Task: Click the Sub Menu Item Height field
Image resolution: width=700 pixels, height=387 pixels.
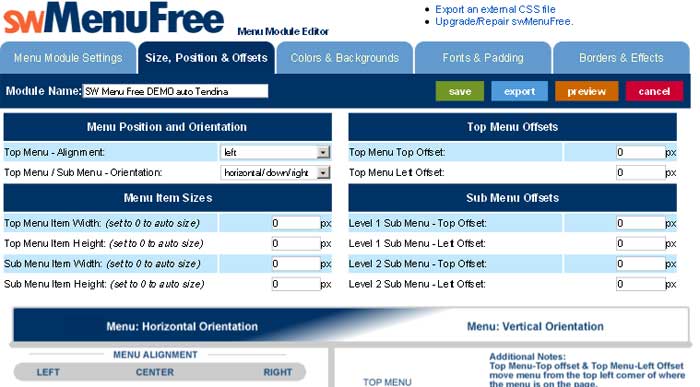Action: (296, 284)
